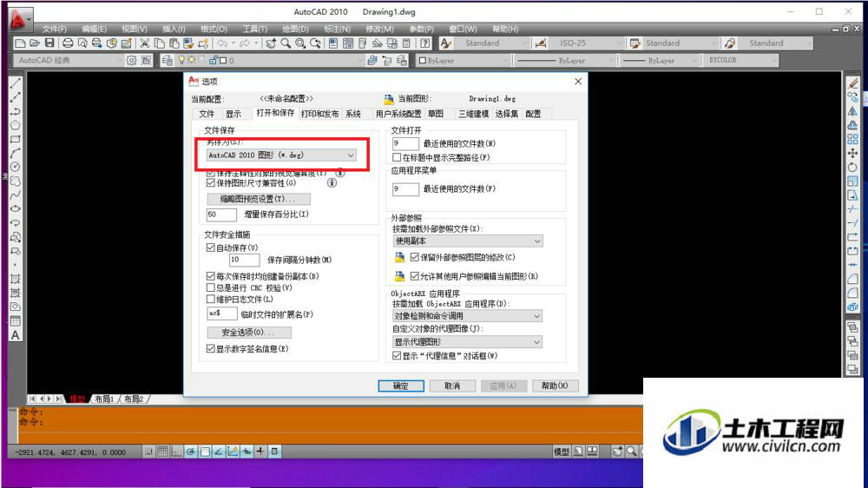The image size is (868, 488).
Task: Open 显示代理图形 dropdown
Action: click(x=468, y=342)
